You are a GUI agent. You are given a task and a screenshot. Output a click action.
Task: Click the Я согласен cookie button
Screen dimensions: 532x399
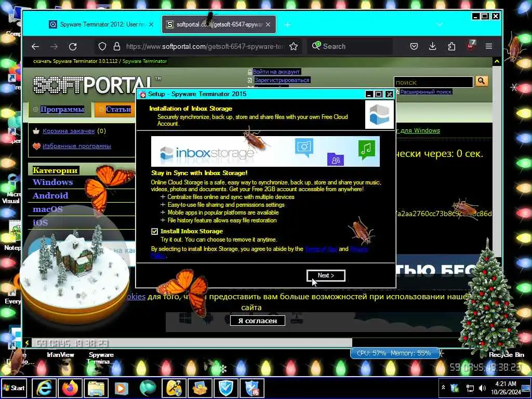(258, 321)
